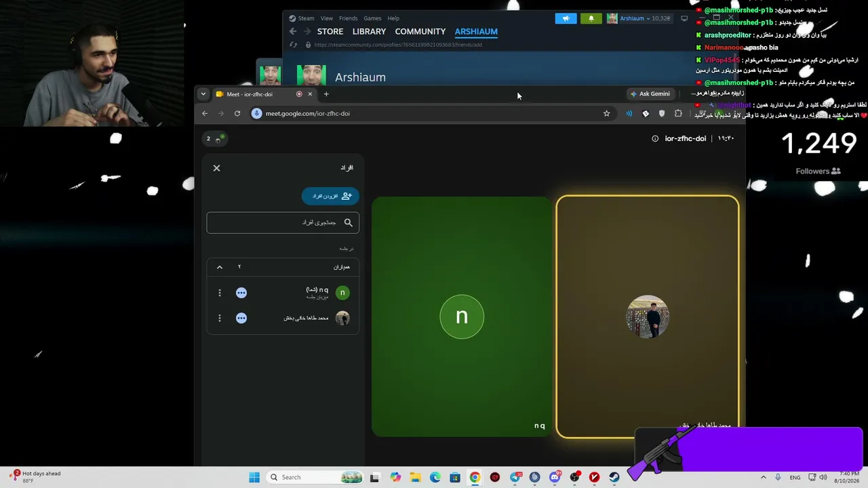The image size is (868, 488).
Task: Click the Steam Big Picture monitor icon
Action: click(x=684, y=18)
